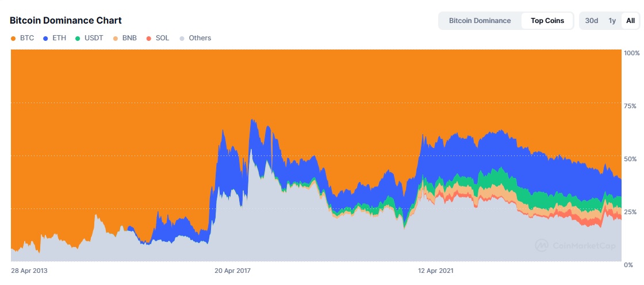Hide the USDT series label
The height and width of the screenshot is (285, 644).
(x=94, y=38)
